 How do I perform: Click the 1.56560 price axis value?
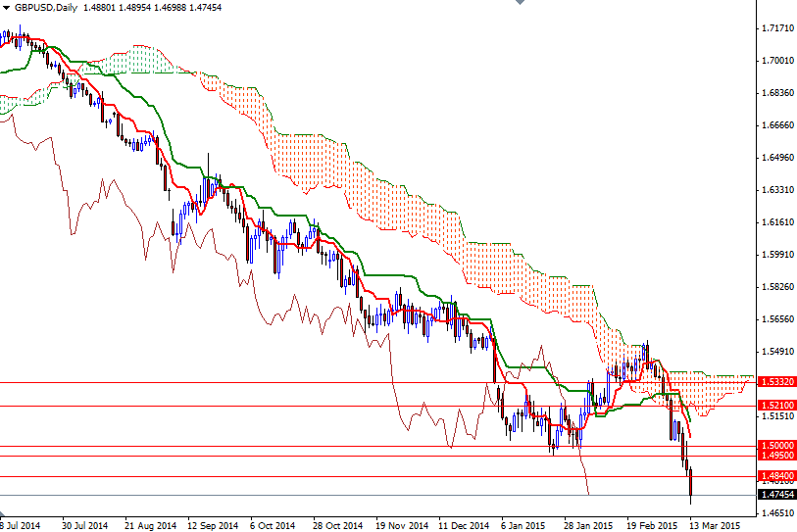click(x=777, y=319)
